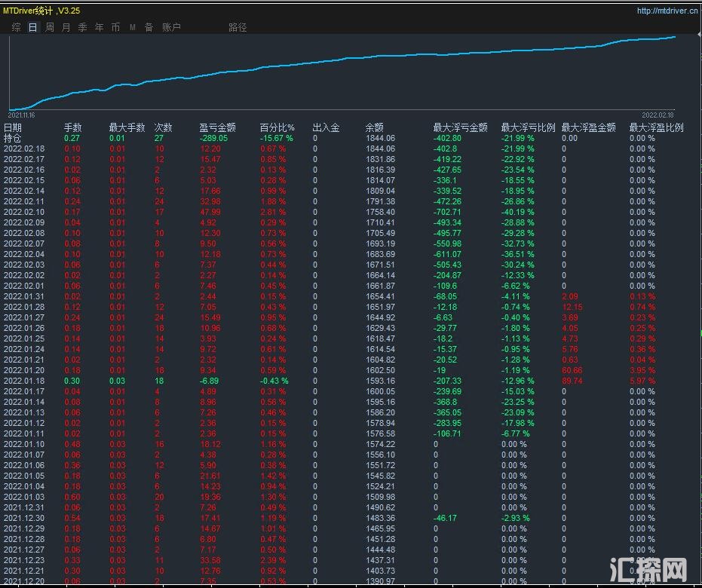Select the 2022.02.09 date cell
702x588 pixels.
[24, 222]
